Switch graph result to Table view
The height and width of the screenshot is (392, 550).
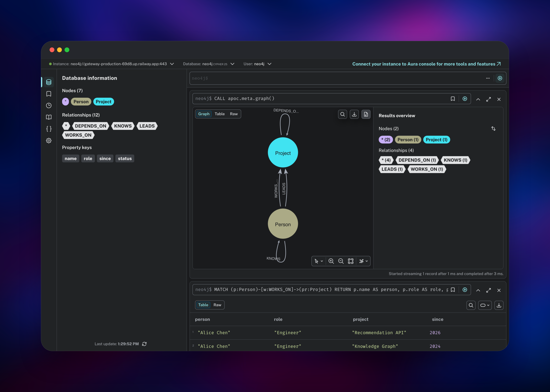point(220,114)
